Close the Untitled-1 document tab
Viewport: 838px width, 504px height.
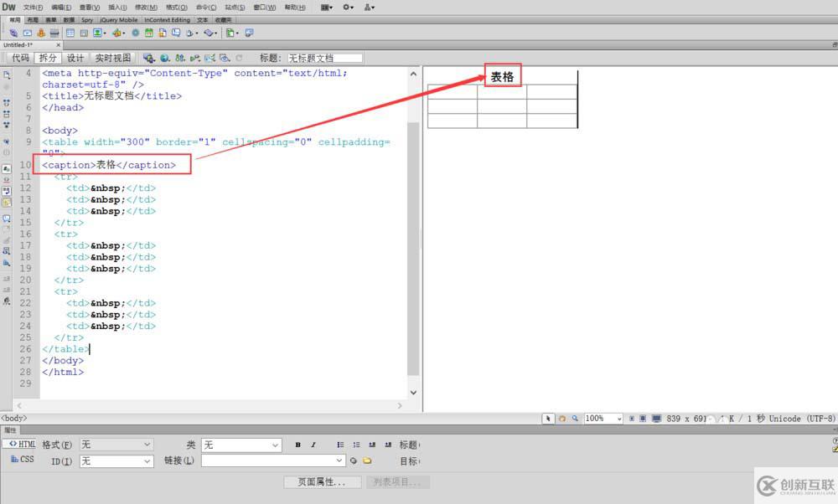pyautogui.click(x=59, y=45)
